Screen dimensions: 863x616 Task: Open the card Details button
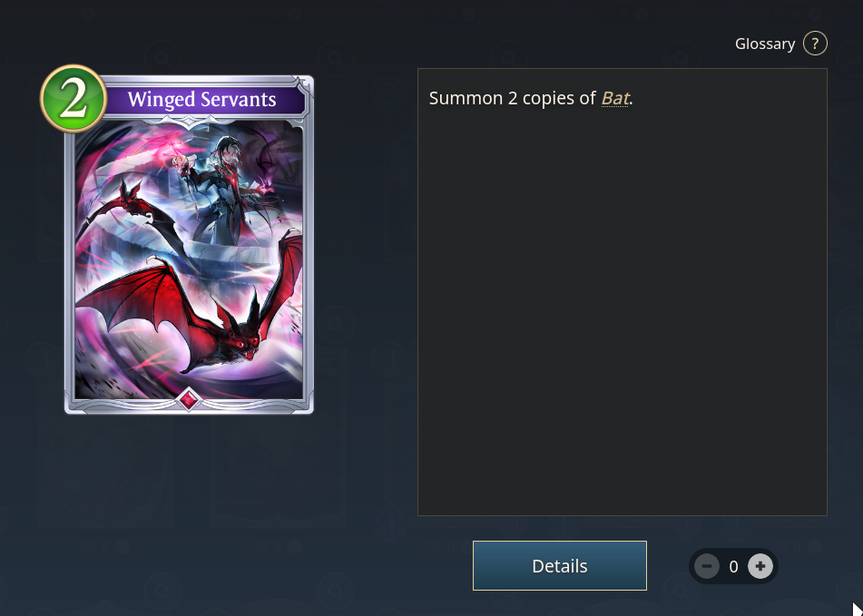(x=560, y=565)
